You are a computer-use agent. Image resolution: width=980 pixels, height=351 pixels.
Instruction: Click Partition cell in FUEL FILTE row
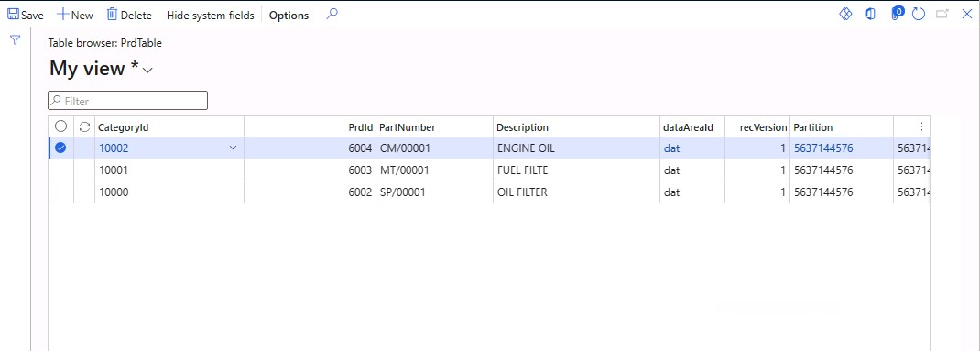(842, 170)
